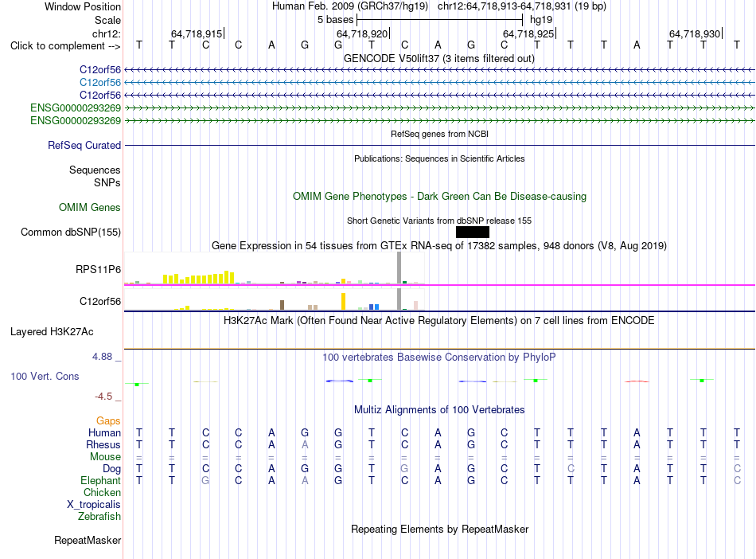Open the light-blue C12orf56 transcript label
Viewport: 756px width, 559px height.
click(99, 83)
